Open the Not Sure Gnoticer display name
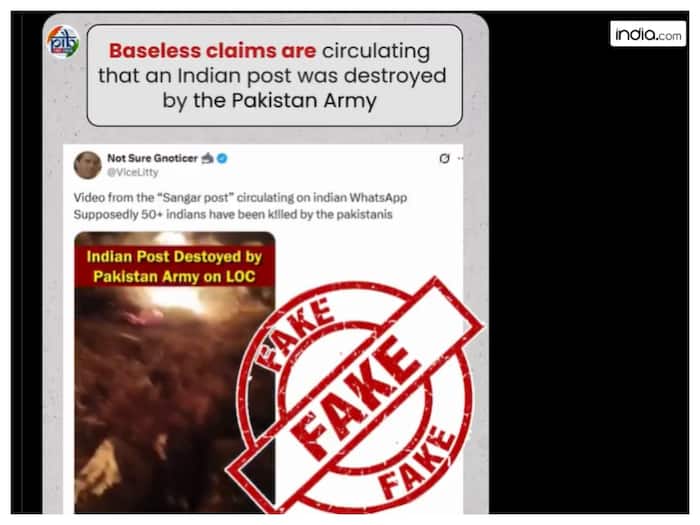 pyautogui.click(x=152, y=158)
